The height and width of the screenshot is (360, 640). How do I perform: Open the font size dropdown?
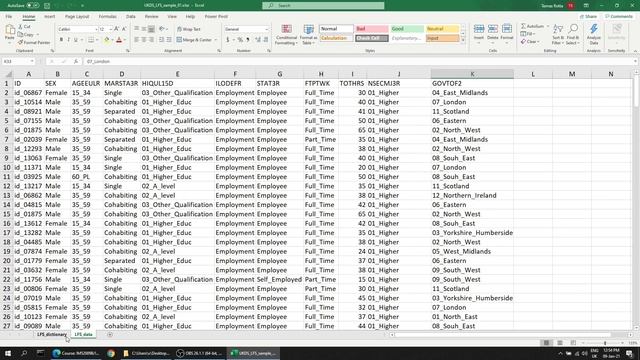click(x=111, y=29)
